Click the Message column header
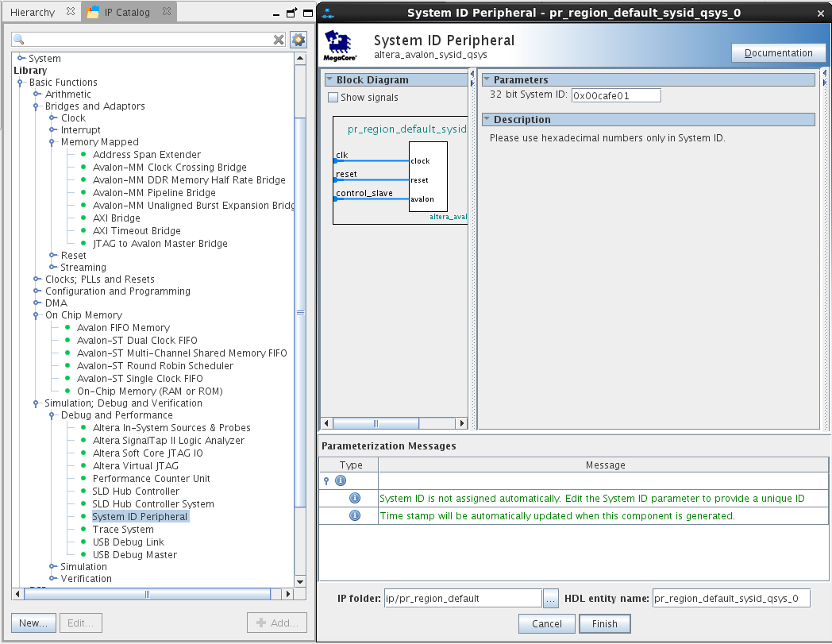The image size is (832, 644). pyautogui.click(x=605, y=465)
